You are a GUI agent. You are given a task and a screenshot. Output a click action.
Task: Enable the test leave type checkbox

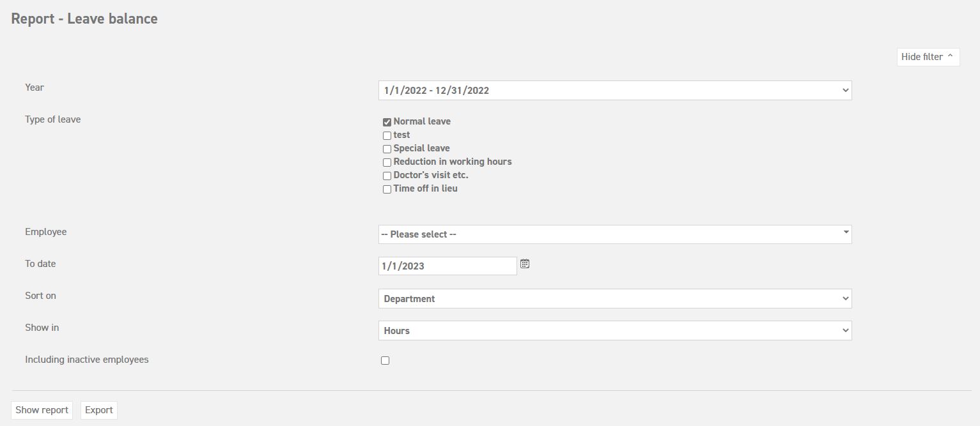click(x=387, y=135)
